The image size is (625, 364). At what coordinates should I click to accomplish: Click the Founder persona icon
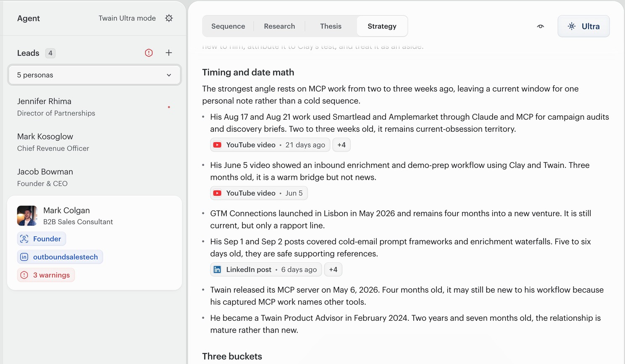coord(24,239)
